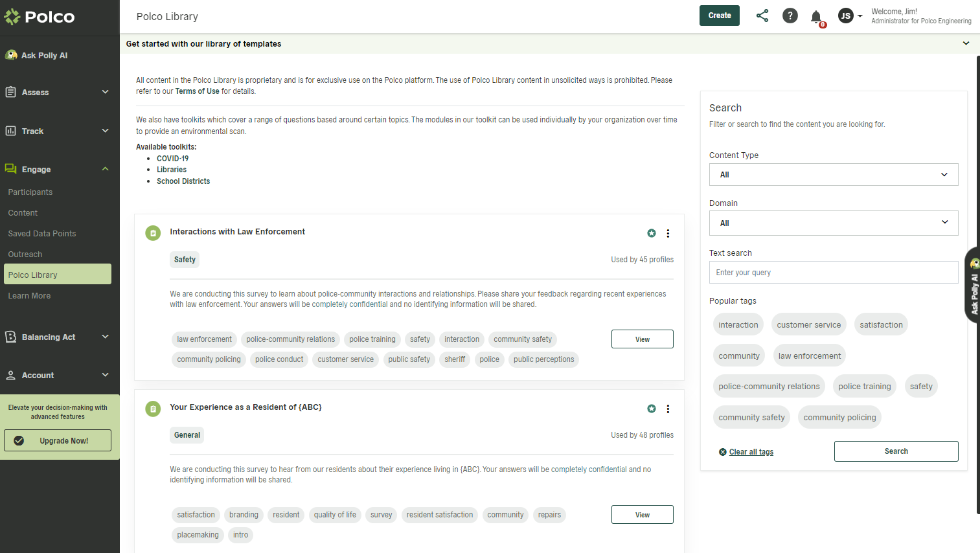Viewport: 980px width, 553px height.
Task: Open the COVID-19 toolkit link
Action: pyautogui.click(x=173, y=159)
